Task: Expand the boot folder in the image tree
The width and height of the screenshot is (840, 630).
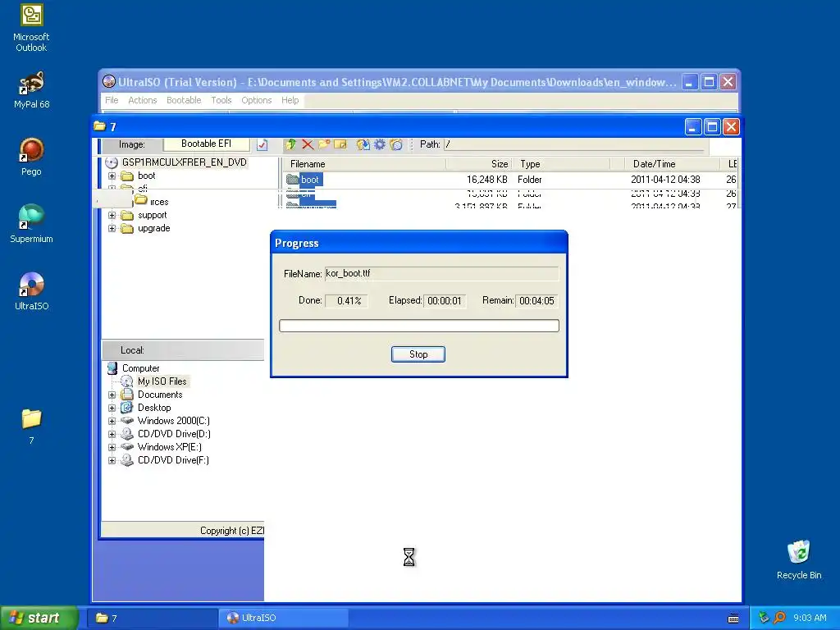Action: (x=112, y=176)
